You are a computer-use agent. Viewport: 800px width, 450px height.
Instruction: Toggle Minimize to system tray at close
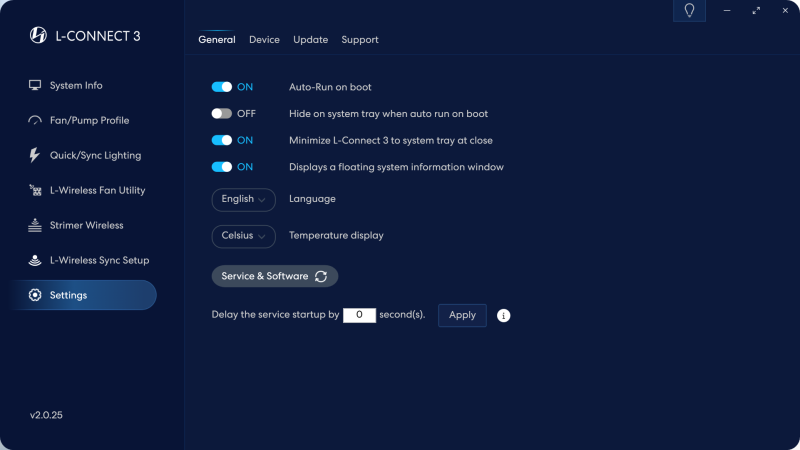coord(222,140)
